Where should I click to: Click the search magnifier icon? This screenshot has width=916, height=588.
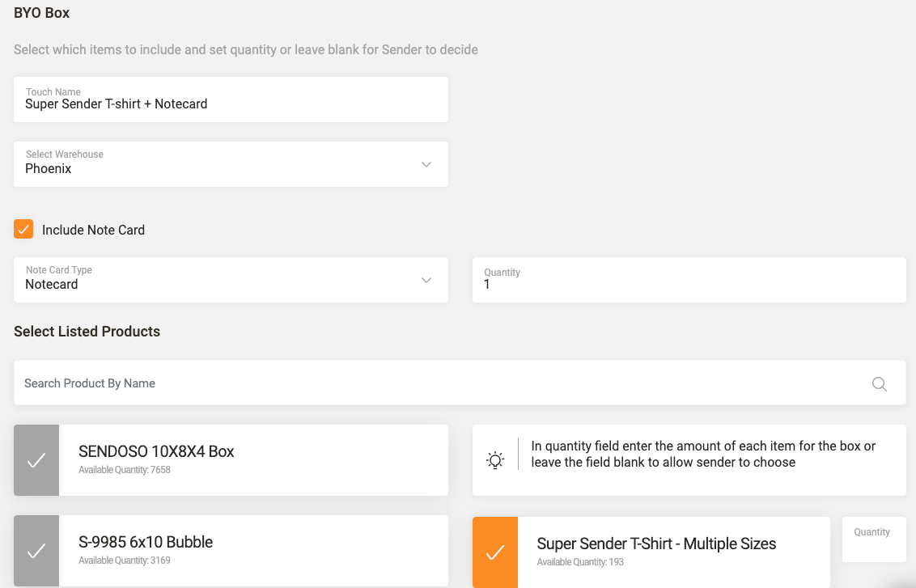click(x=879, y=384)
